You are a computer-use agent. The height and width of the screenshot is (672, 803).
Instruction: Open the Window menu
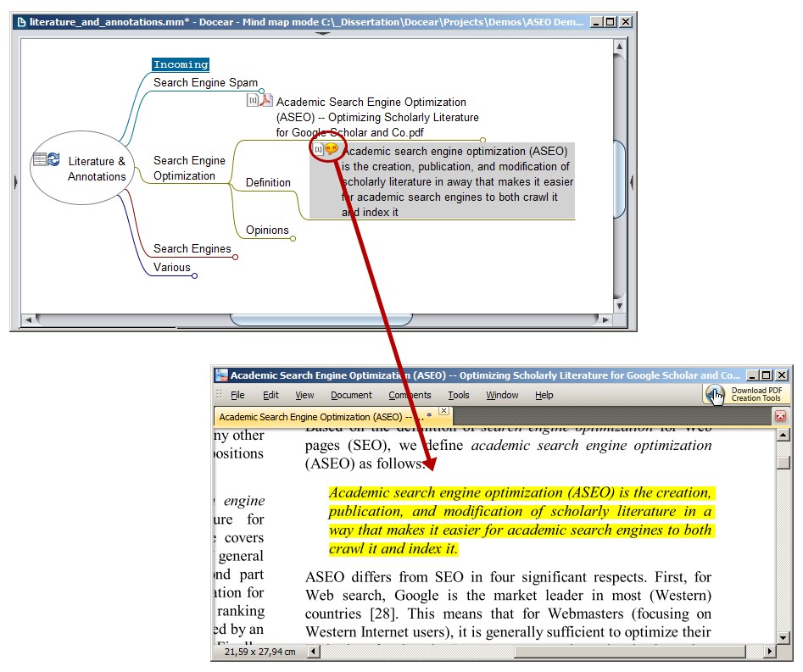pyautogui.click(x=502, y=395)
